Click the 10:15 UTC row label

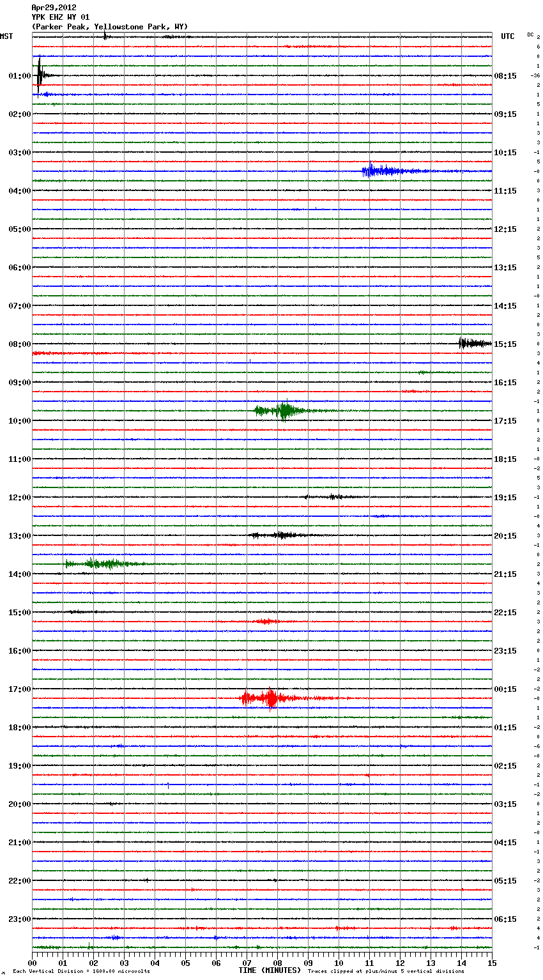click(x=505, y=153)
